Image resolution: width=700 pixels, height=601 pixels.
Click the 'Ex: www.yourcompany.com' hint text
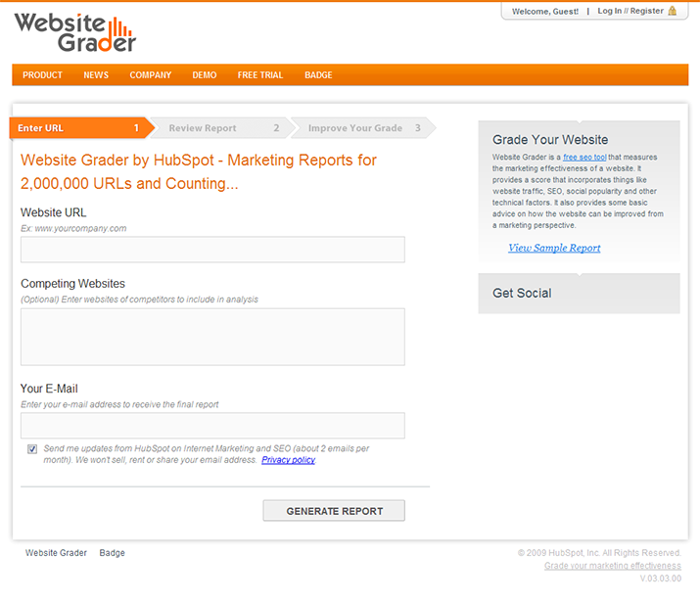pyautogui.click(x=73, y=228)
